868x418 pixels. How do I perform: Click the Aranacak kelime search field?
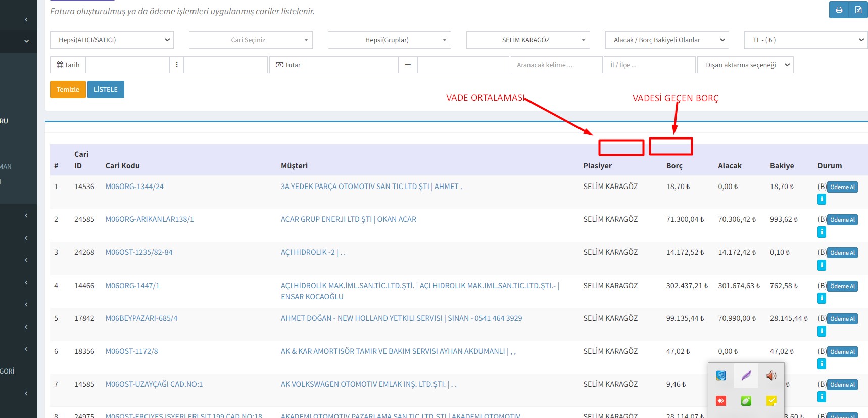coord(556,65)
